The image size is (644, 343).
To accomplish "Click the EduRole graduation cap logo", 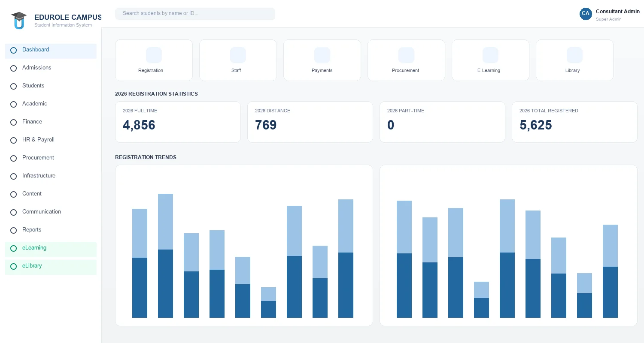I will point(19,20).
